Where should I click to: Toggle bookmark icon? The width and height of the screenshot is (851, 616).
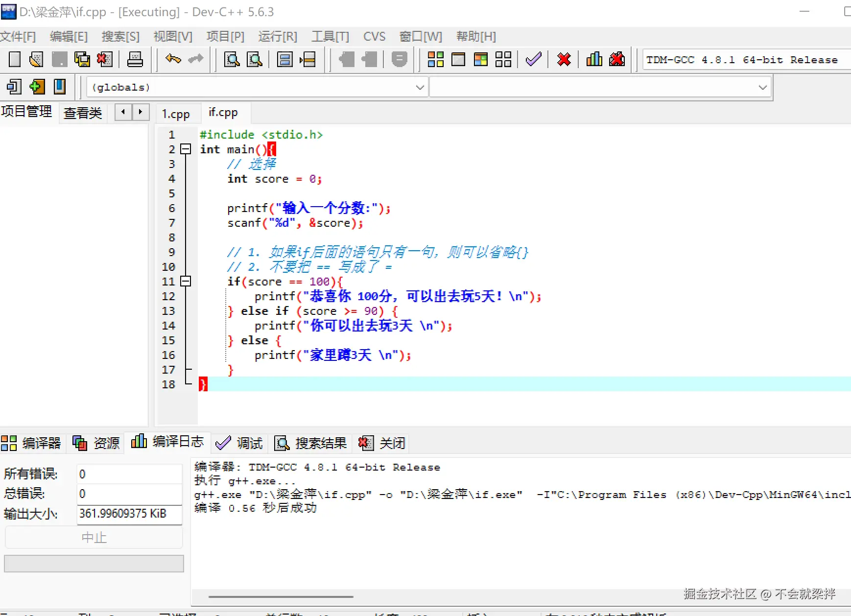[x=59, y=87]
